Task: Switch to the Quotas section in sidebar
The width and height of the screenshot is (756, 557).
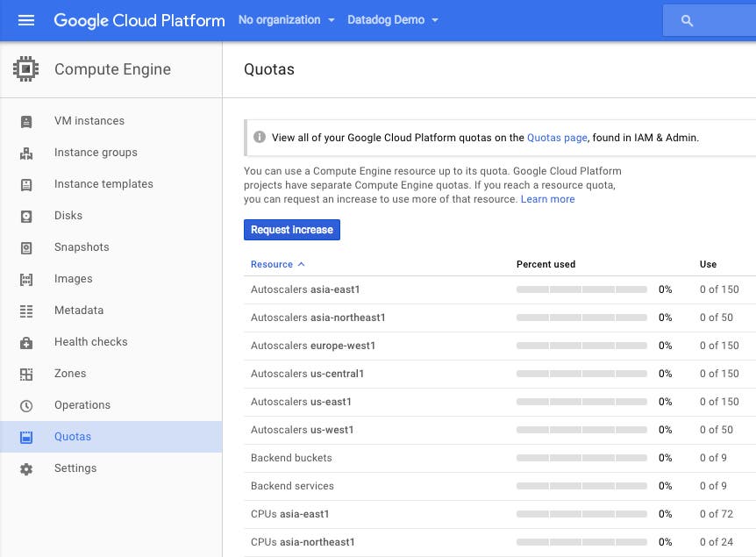Action: [x=73, y=436]
